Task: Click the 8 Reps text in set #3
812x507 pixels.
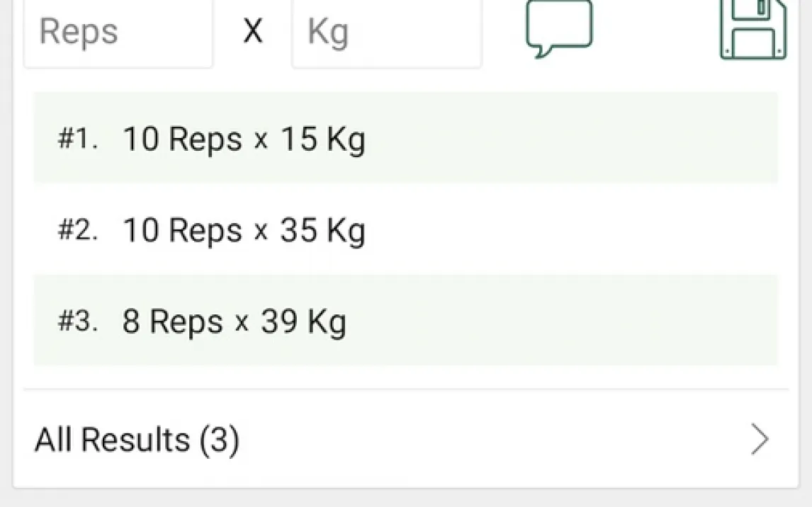Action: pyautogui.click(x=173, y=321)
